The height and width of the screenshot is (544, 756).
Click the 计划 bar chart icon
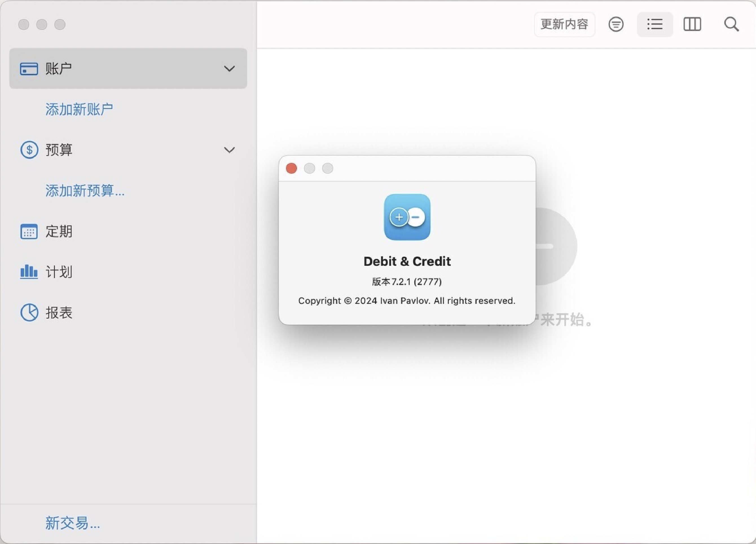pos(29,271)
